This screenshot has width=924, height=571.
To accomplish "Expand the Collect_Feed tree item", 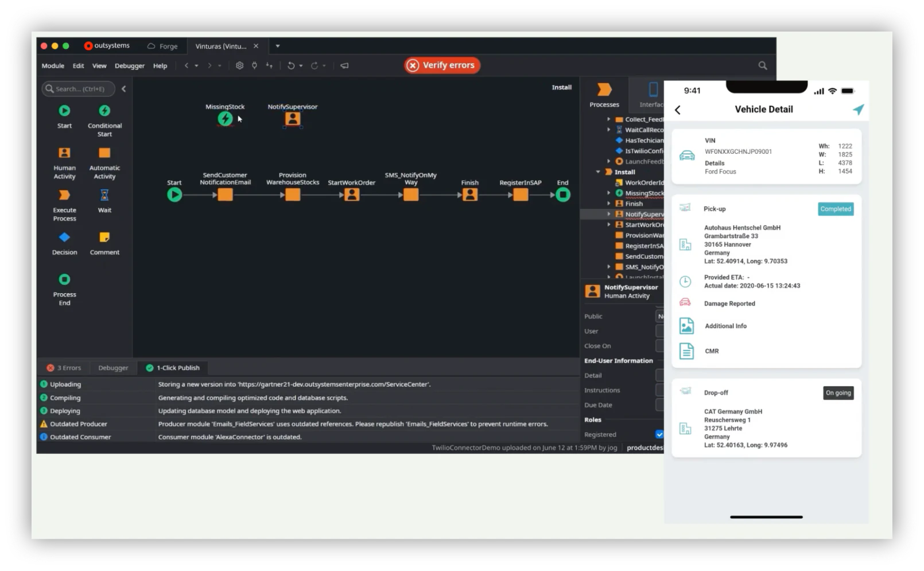I will pos(609,119).
